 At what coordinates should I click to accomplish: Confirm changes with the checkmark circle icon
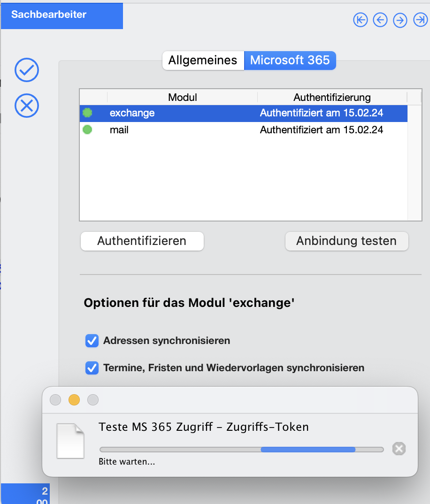tap(27, 70)
